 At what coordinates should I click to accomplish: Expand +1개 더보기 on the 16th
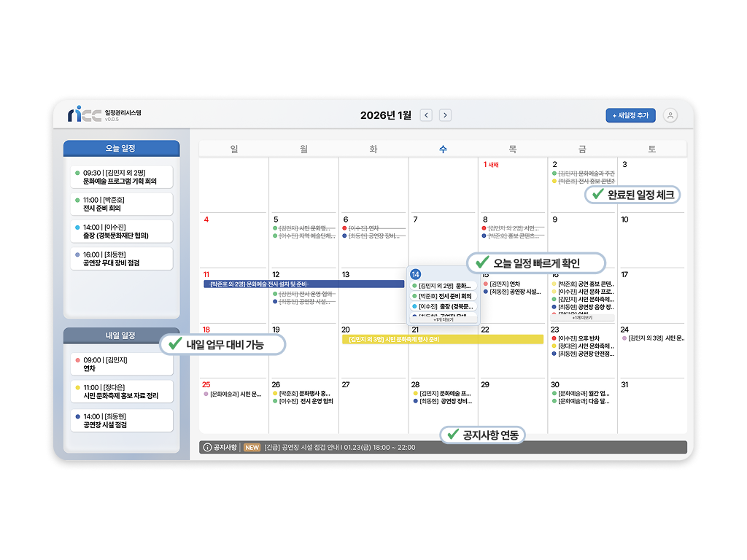[583, 318]
